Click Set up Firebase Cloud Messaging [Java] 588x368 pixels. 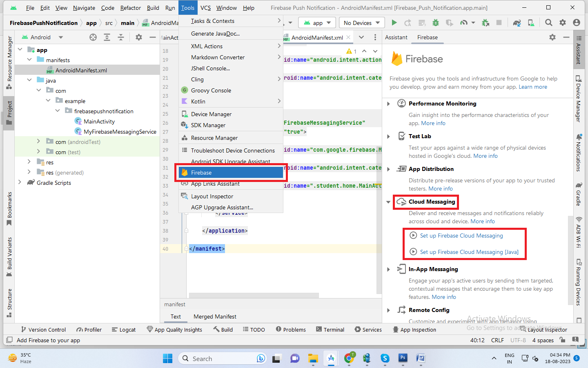click(x=469, y=252)
